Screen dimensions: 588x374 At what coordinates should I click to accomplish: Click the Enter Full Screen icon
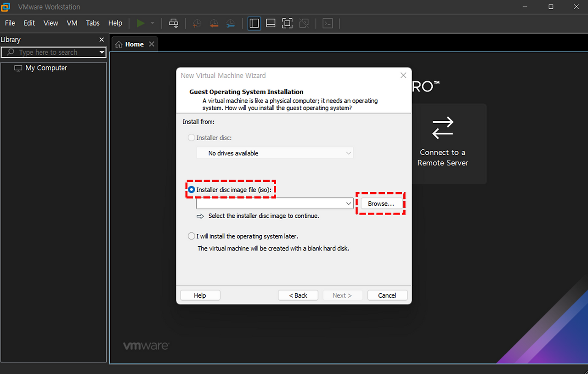click(x=287, y=23)
